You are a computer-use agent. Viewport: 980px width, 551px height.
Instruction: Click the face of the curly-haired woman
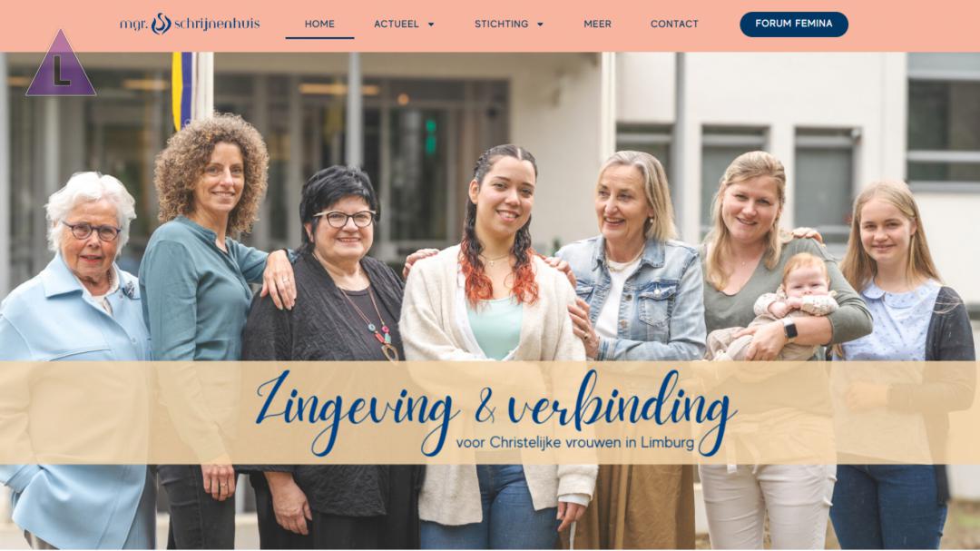pos(220,180)
